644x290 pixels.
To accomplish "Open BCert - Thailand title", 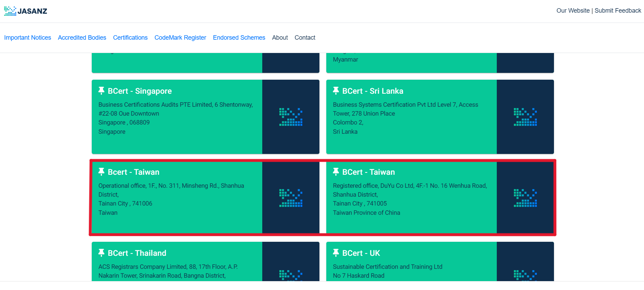I will pos(137,253).
